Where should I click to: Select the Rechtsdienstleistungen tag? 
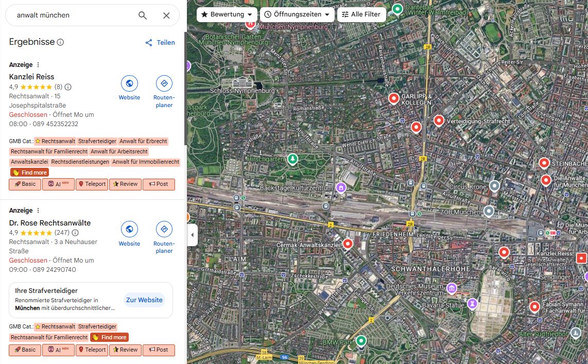pyautogui.click(x=80, y=162)
